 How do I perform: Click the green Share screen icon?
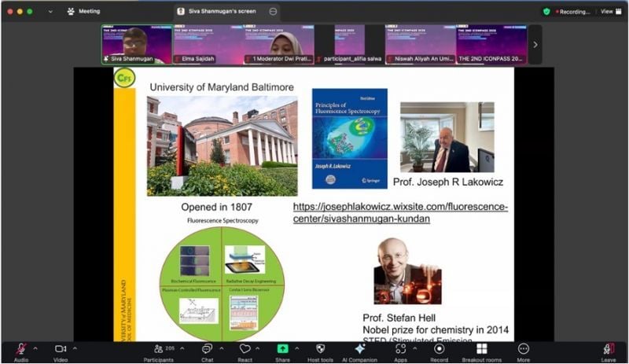(282, 349)
